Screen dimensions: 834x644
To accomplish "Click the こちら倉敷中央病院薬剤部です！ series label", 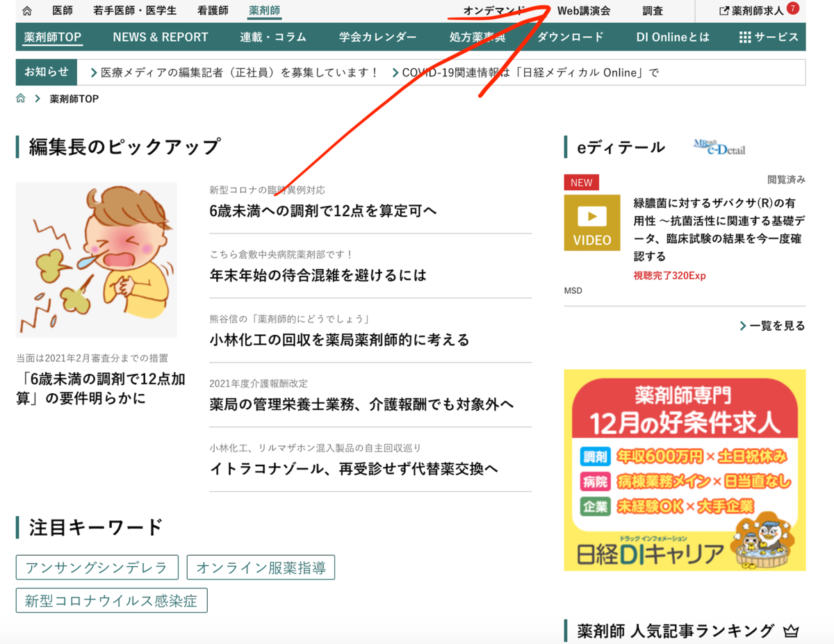I will (281, 254).
